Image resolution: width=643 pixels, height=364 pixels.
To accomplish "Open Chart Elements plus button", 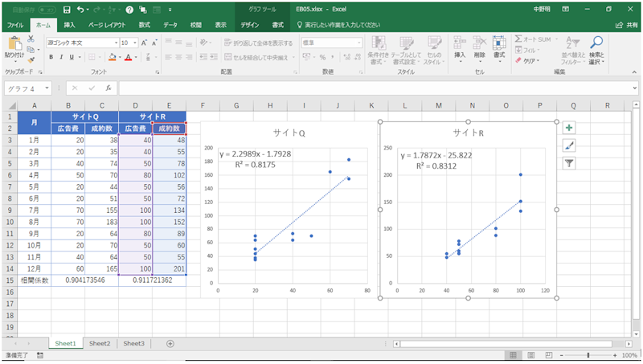I will click(569, 128).
